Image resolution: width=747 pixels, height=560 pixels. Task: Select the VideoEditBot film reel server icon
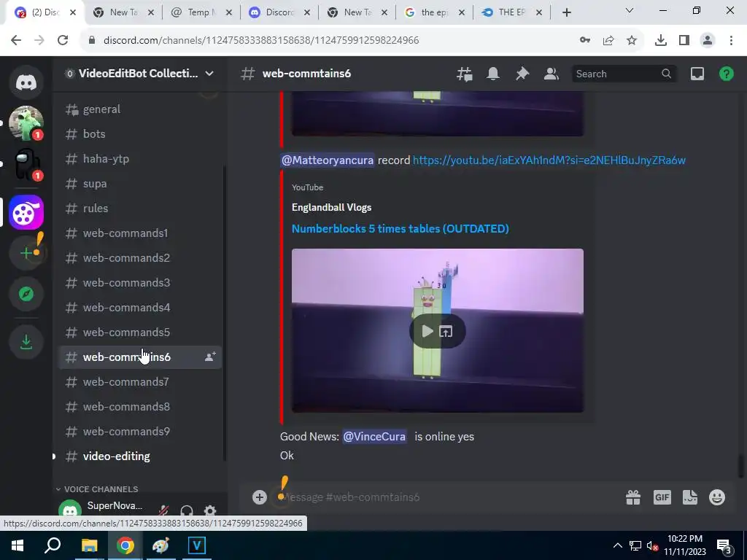(26, 212)
